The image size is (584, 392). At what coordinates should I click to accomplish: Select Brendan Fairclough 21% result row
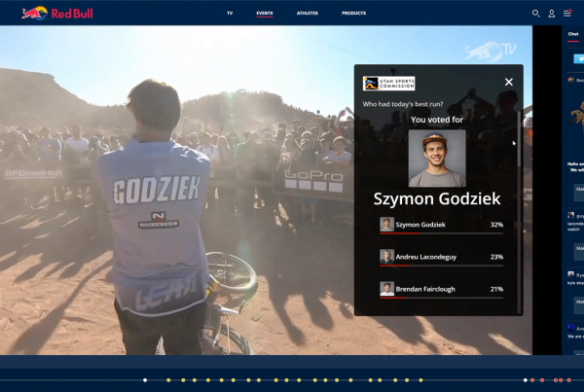point(441,290)
